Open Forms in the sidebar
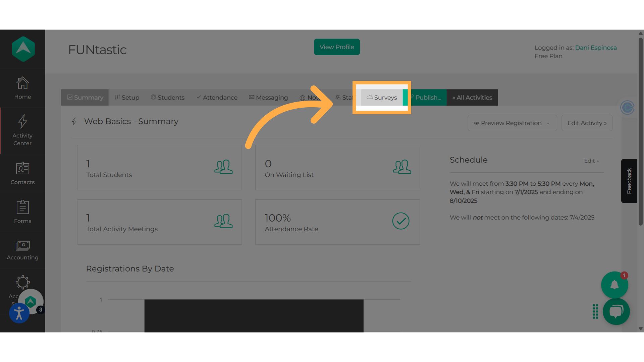 coord(22,212)
